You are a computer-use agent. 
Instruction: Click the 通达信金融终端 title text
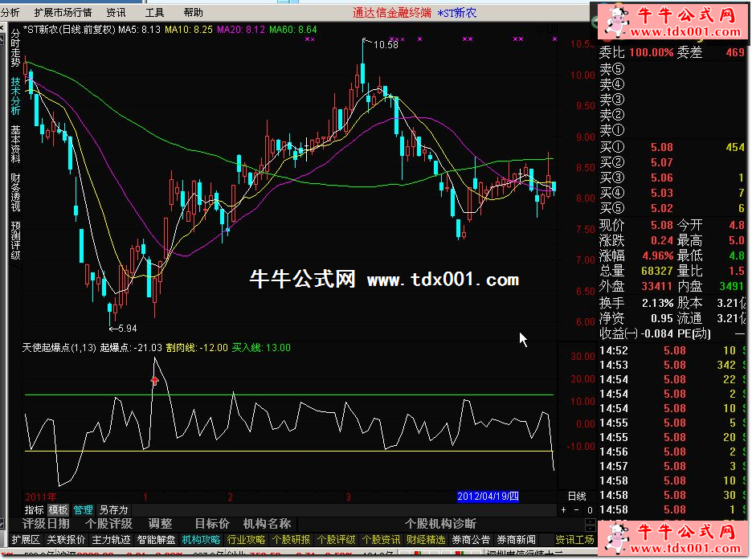coord(392,13)
